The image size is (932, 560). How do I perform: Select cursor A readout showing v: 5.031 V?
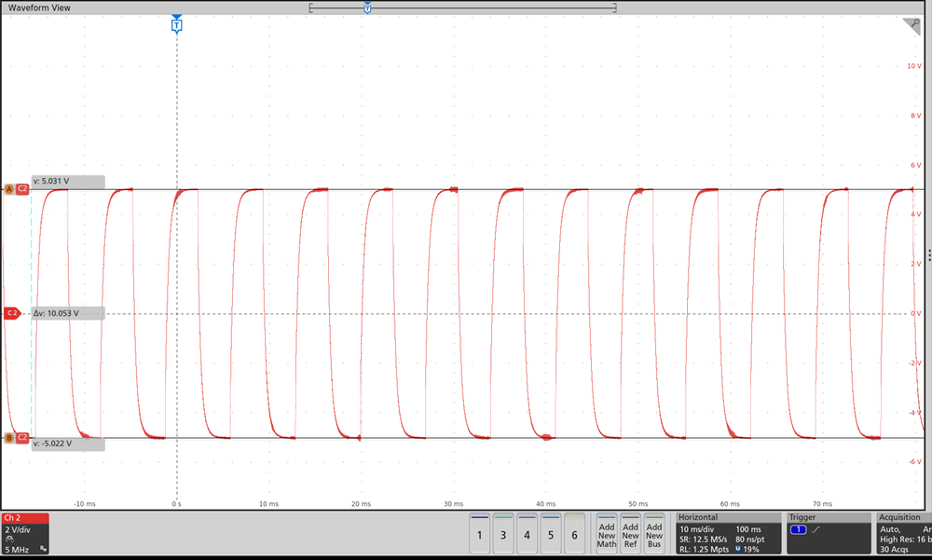[67, 183]
